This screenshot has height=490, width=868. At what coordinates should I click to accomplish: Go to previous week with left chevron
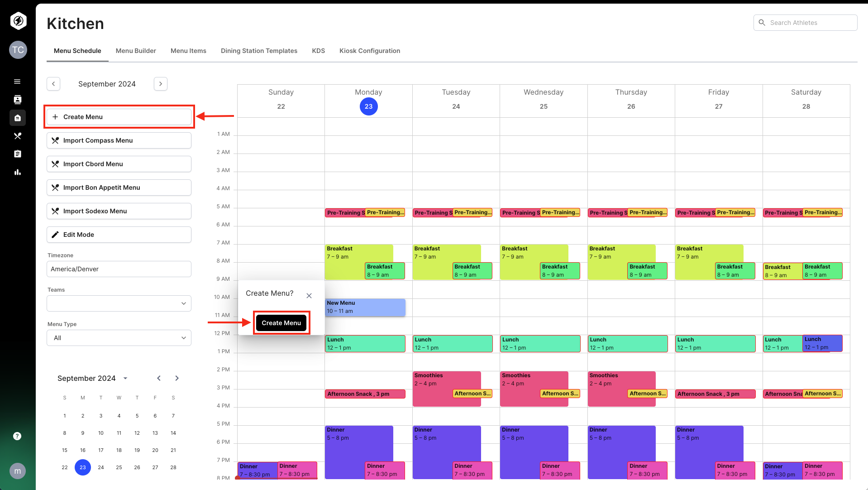(53, 84)
